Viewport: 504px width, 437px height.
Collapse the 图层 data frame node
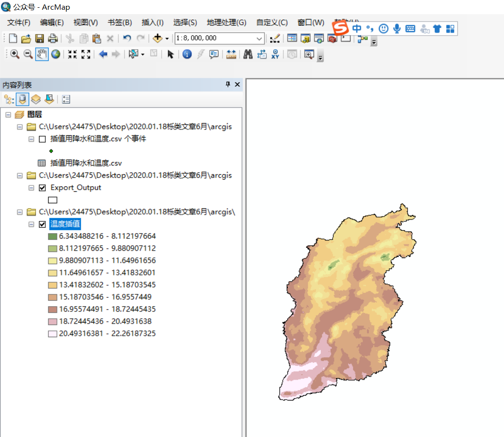8,115
